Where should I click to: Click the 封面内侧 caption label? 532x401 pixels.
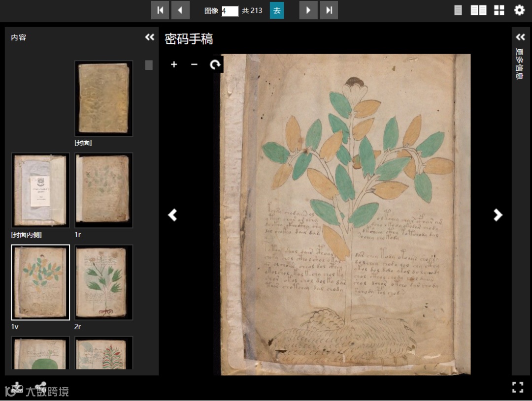[26, 235]
